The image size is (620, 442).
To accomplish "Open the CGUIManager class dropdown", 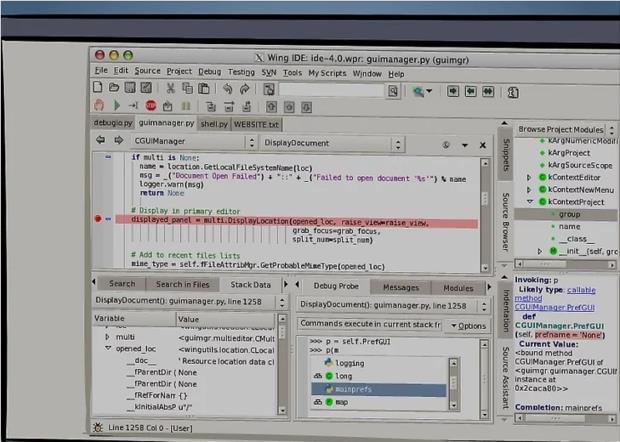I will pos(194,142).
